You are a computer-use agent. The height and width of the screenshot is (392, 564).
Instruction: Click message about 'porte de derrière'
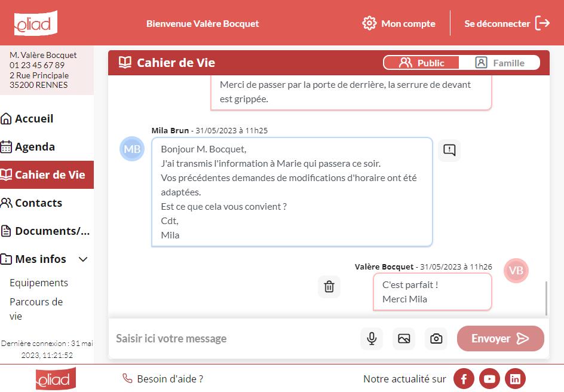(351, 92)
